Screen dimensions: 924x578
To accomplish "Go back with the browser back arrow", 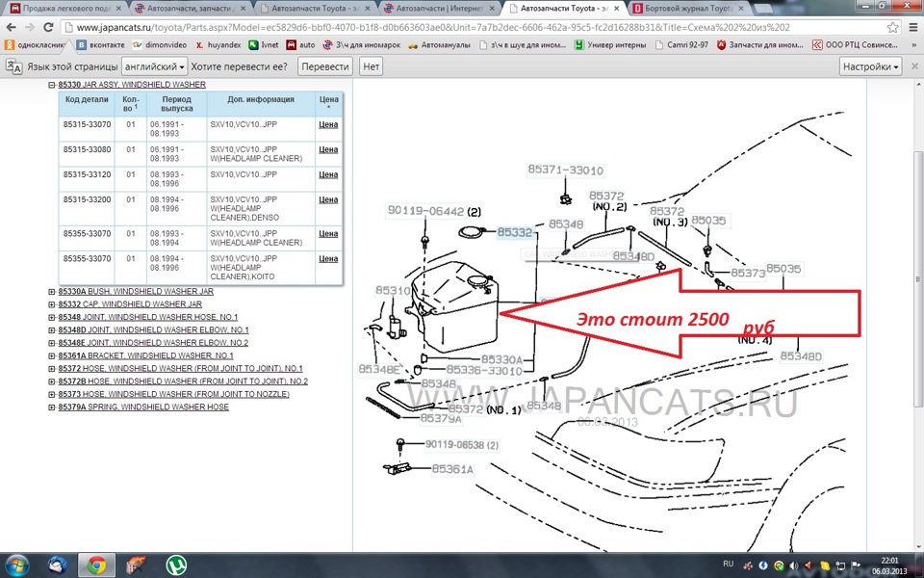I will (11, 27).
